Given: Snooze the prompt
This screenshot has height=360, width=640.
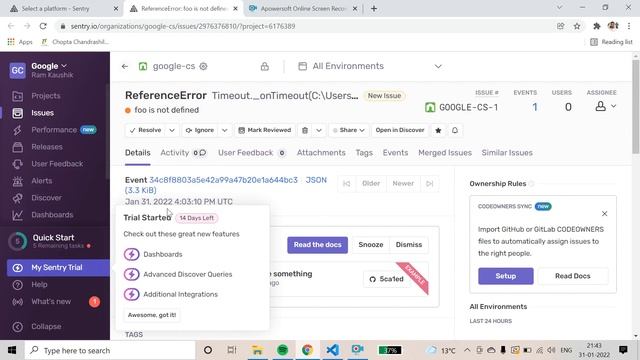Looking at the screenshot, I should coord(371,245).
